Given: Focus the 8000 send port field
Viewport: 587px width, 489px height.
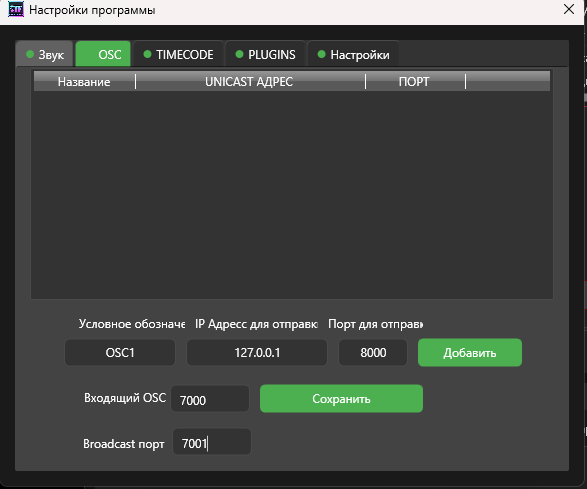Looking at the screenshot, I should 373,353.
